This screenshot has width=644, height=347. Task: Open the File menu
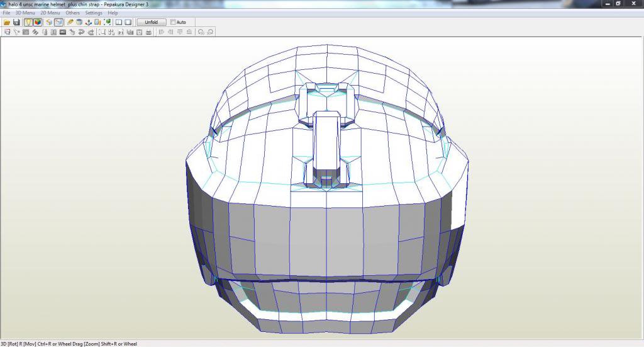[6, 13]
